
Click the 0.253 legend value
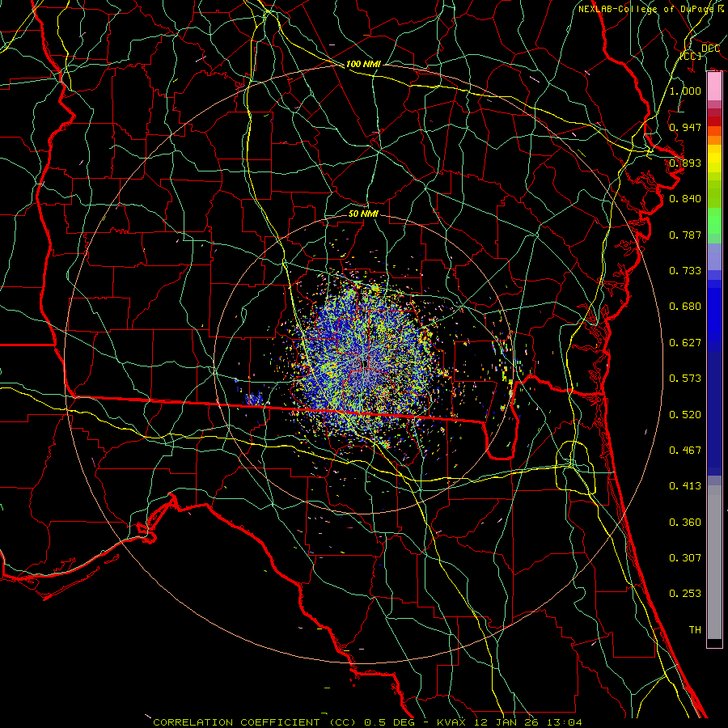[x=685, y=594]
